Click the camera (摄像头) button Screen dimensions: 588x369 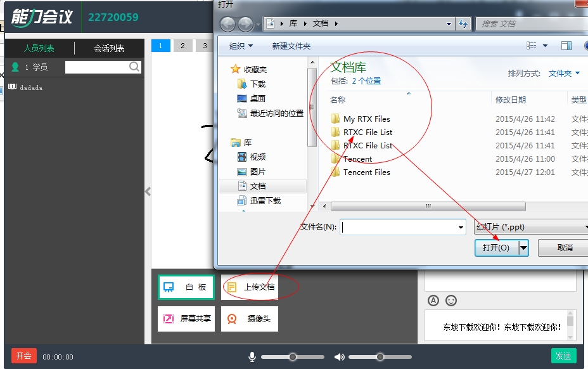250,319
